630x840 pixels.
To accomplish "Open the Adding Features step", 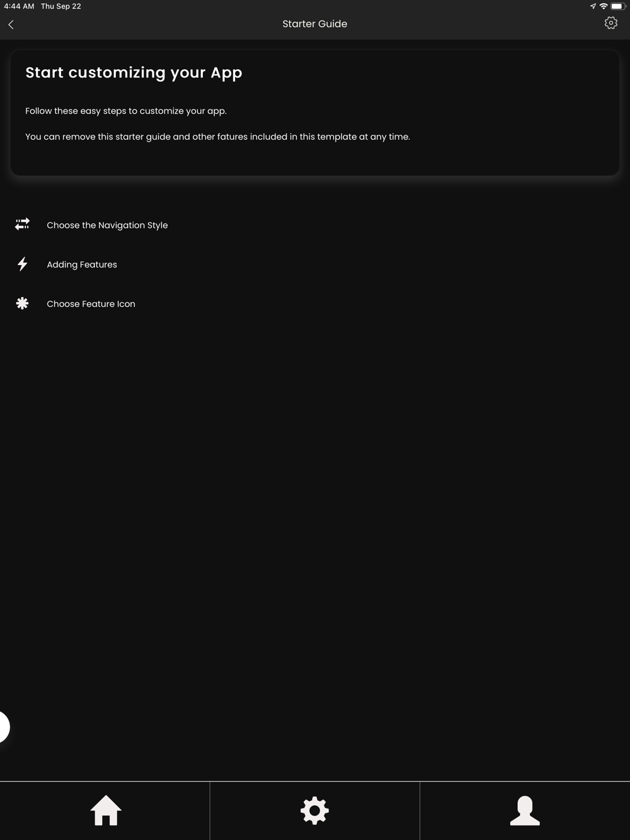I will coord(82,264).
